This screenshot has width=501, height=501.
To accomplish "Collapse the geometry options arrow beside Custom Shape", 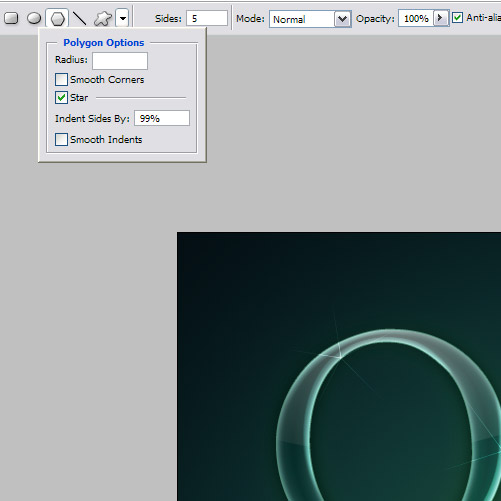I will pyautogui.click(x=123, y=18).
